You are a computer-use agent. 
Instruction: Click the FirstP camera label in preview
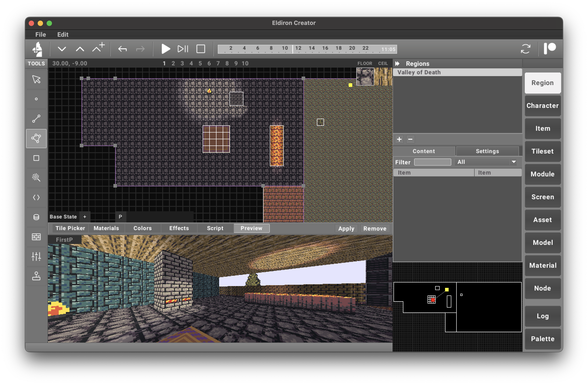[65, 240]
